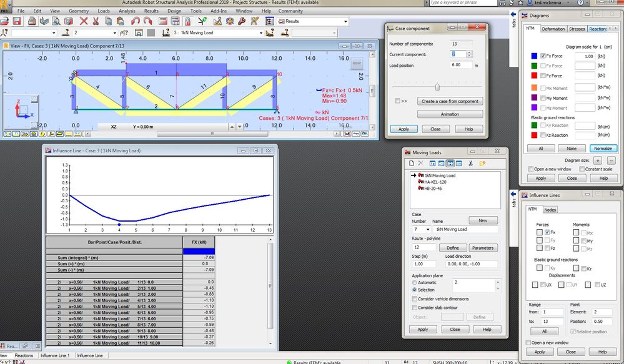This screenshot has width=624, height=364.
Task: Click the Undo arrow icon
Action: (136, 21)
